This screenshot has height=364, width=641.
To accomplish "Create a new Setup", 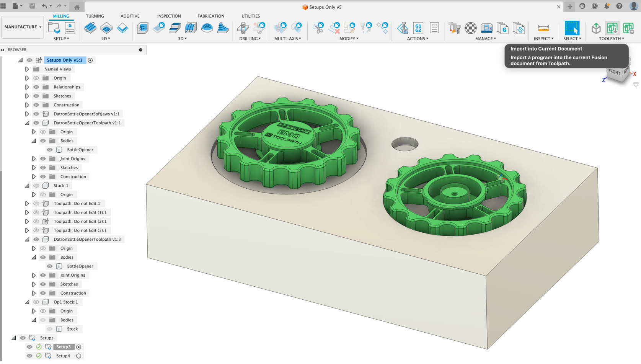I will [54, 28].
